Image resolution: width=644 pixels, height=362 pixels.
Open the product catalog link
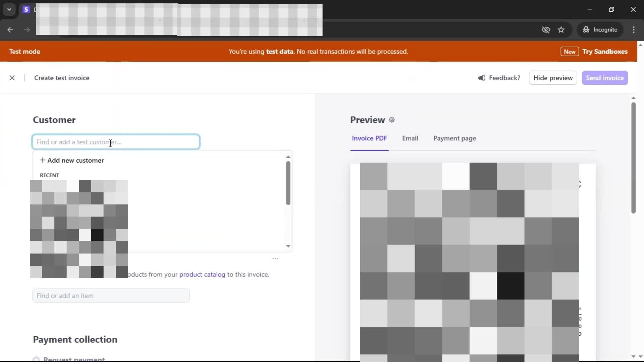202,275
